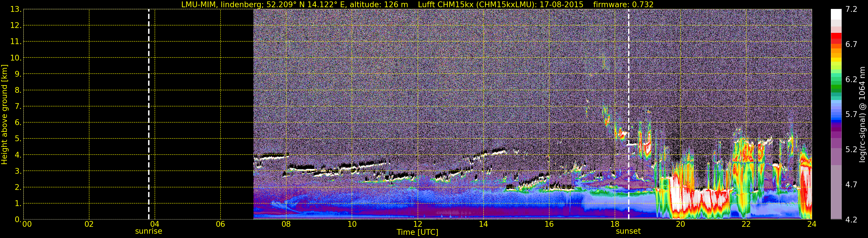Click the height axis tick label '6.'
The height and width of the screenshot is (238, 868).
point(18,123)
